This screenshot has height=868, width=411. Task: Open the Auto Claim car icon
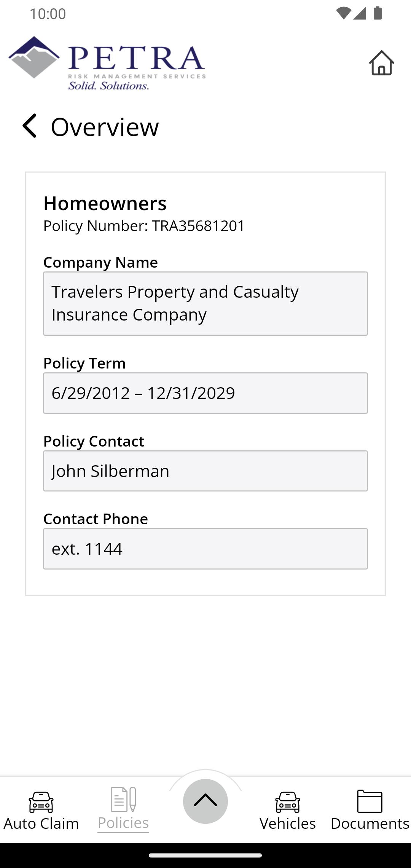click(41, 802)
